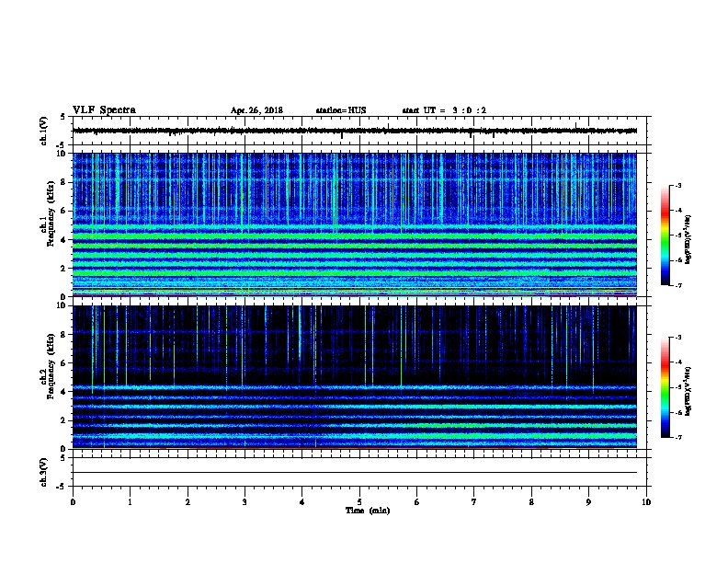
Task: Click time-axis tick label "7"
Action: coord(474,501)
